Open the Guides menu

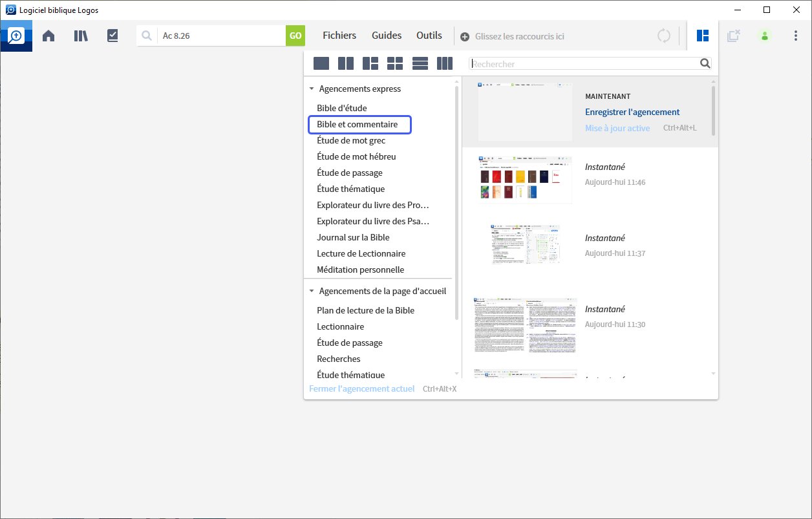point(387,36)
